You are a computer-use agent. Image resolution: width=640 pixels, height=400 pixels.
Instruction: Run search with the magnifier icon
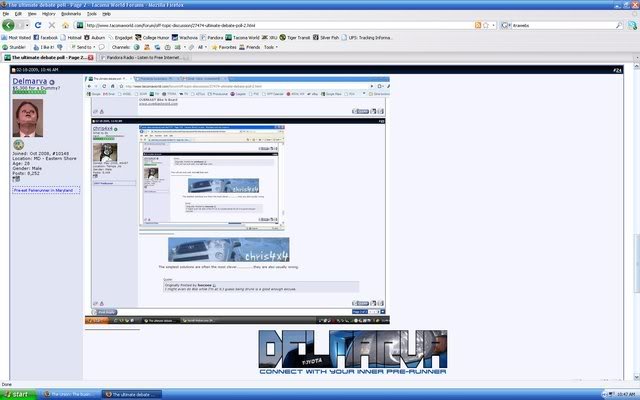pyautogui.click(x=619, y=25)
